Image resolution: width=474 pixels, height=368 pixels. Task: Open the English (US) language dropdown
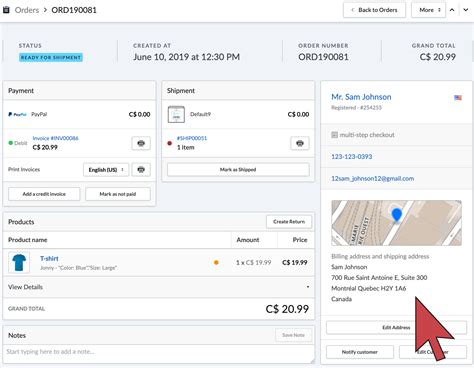click(106, 170)
